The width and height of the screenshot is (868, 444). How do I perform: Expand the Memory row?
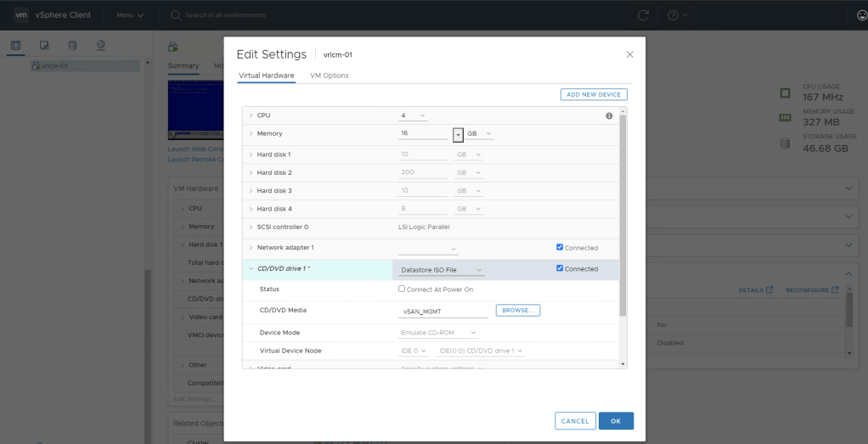tap(251, 134)
